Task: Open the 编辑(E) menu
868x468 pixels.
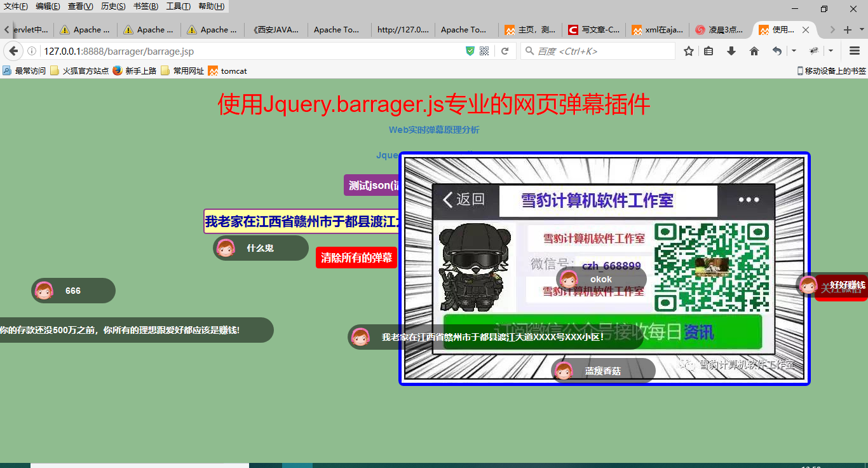Action: pos(48,6)
